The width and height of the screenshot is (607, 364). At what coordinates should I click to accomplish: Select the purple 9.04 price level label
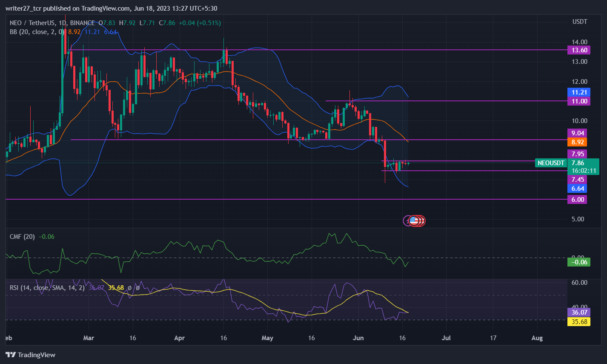[x=577, y=133]
